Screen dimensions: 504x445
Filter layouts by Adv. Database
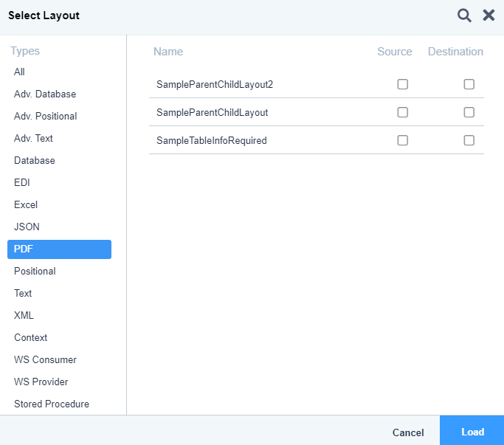pos(45,94)
